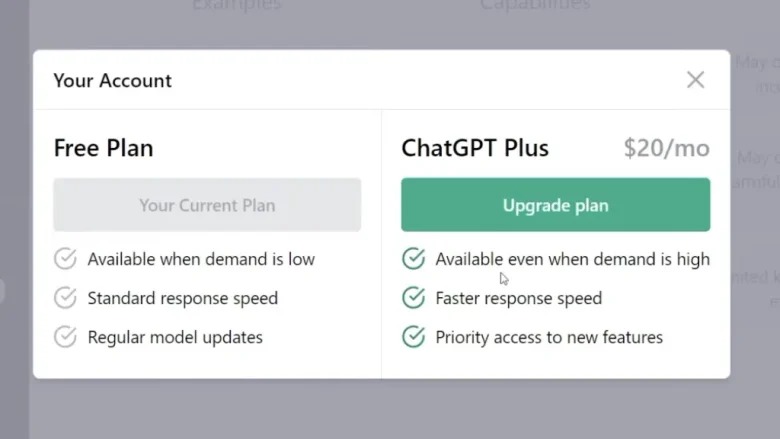Select the Standard response speed text
This screenshot has width=780, height=439.
pos(182,298)
